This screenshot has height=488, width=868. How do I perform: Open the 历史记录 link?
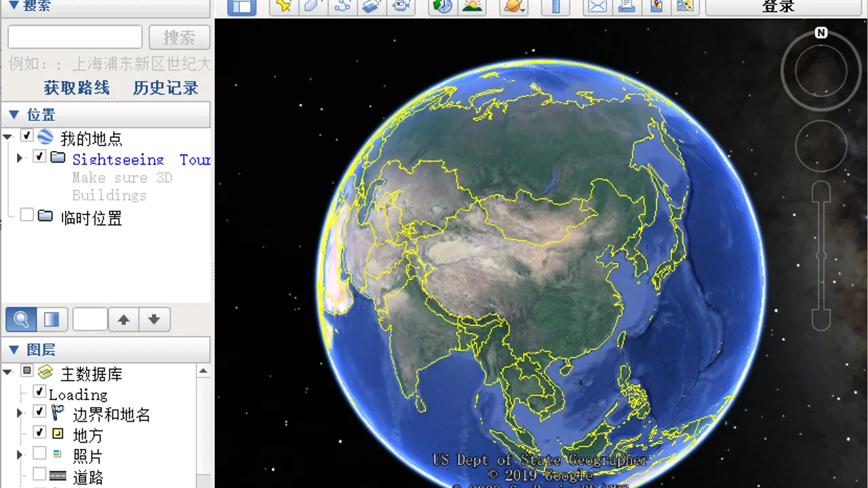[x=165, y=87]
